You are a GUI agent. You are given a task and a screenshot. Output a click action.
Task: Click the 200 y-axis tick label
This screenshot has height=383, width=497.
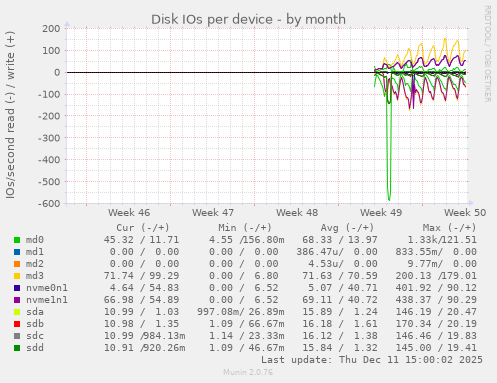pos(51,29)
